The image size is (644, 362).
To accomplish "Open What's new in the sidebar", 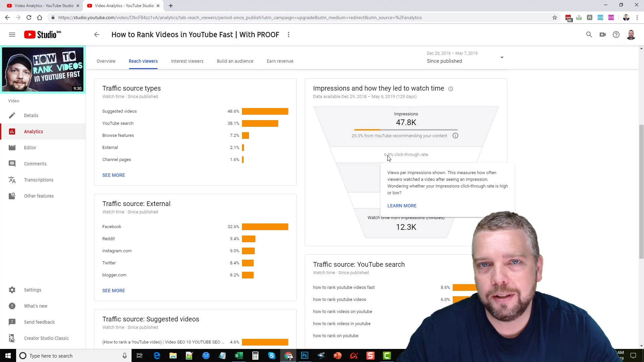I will 43,306.
